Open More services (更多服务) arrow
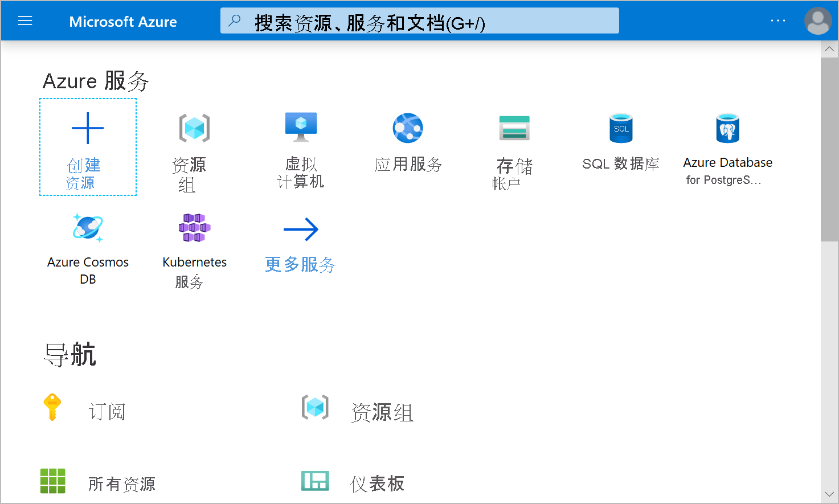Viewport: 839px width, 504px height. tap(300, 245)
